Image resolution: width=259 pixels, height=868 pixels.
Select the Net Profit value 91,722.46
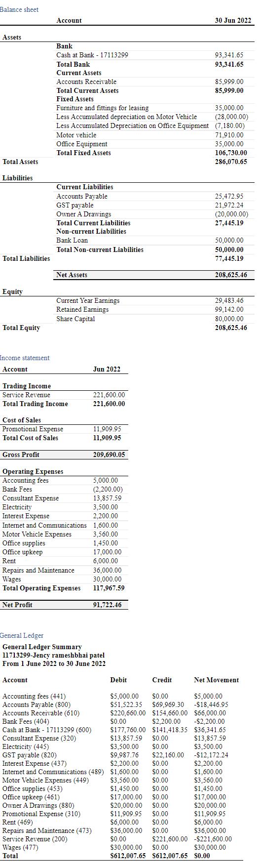(x=107, y=605)
